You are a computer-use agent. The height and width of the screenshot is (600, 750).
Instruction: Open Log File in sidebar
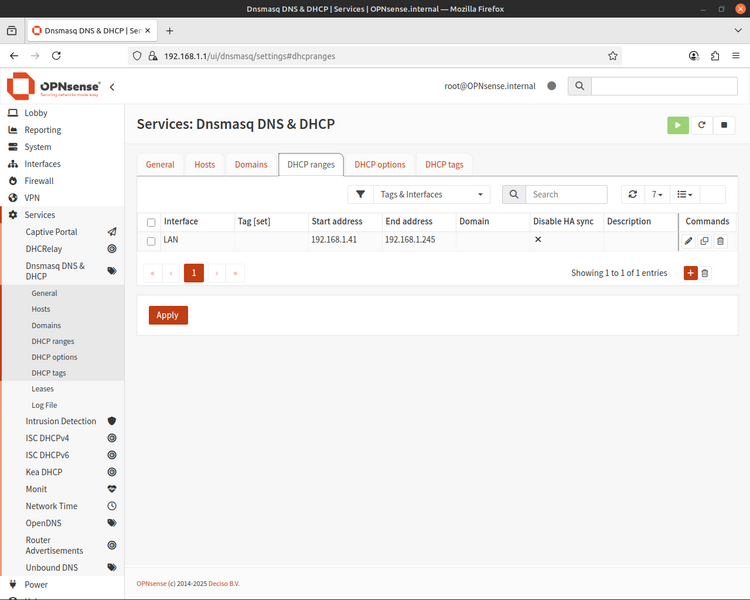44,405
